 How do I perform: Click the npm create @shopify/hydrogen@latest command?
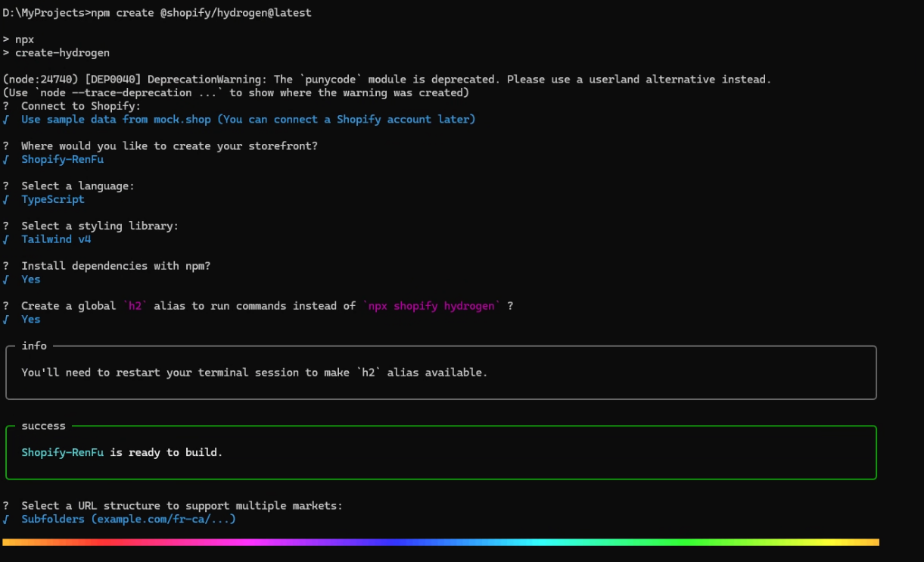pos(201,13)
